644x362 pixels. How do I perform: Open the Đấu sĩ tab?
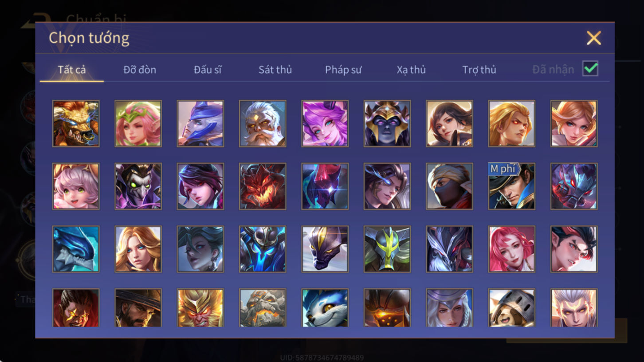point(208,70)
